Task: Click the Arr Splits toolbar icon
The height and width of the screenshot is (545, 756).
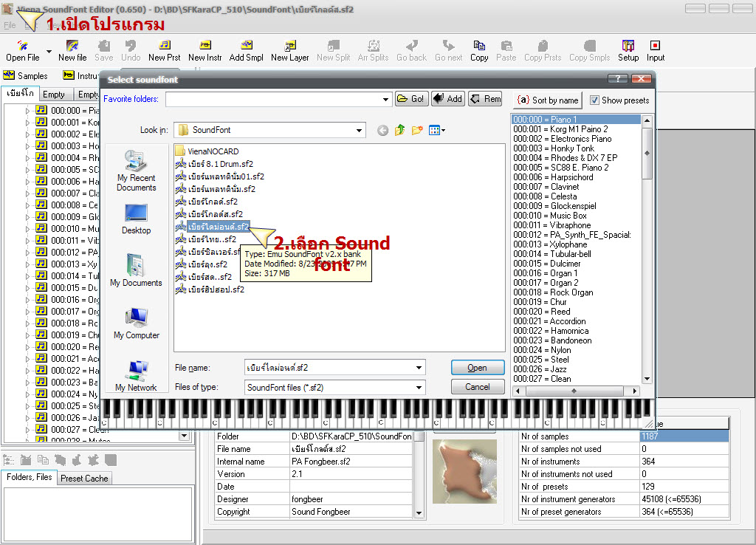Action: (373, 51)
